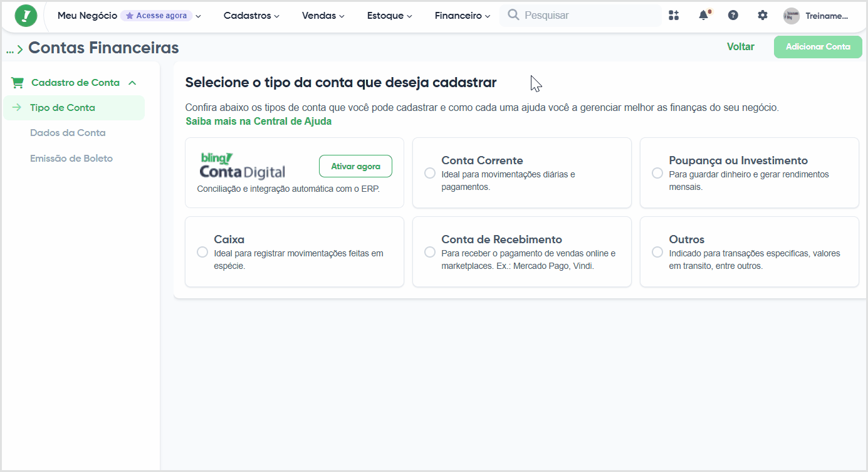Click 'Ideal para movimentações diárias' description
The height and width of the screenshot is (472, 868).
(508, 181)
